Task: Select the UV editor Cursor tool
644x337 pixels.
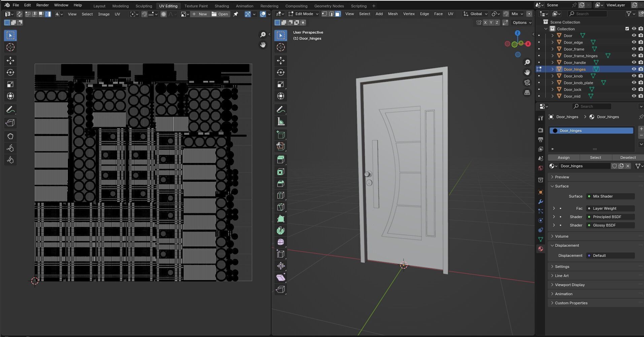Action: point(10,47)
